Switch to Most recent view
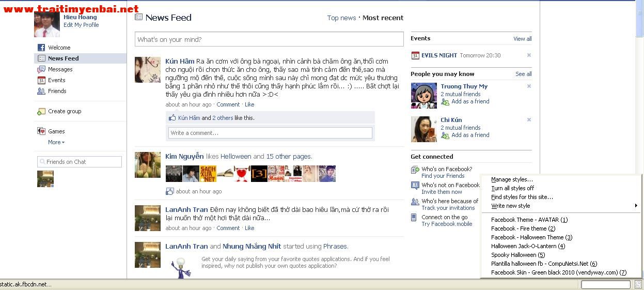This screenshot has height=290, width=644. pyautogui.click(x=383, y=18)
